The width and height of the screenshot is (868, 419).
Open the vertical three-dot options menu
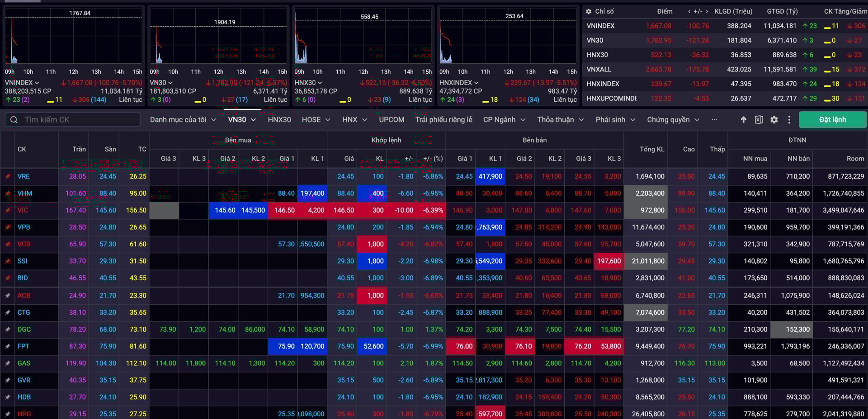tap(789, 120)
